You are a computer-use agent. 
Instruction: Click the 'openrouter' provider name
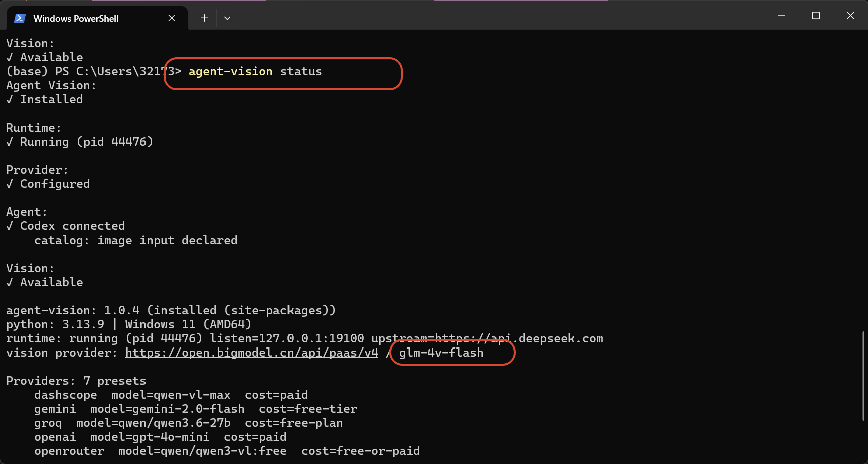click(x=69, y=451)
